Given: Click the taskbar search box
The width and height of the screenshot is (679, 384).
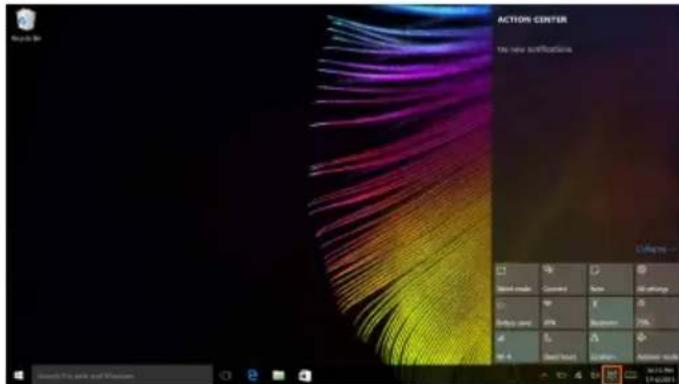Looking at the screenshot, I should (122, 375).
